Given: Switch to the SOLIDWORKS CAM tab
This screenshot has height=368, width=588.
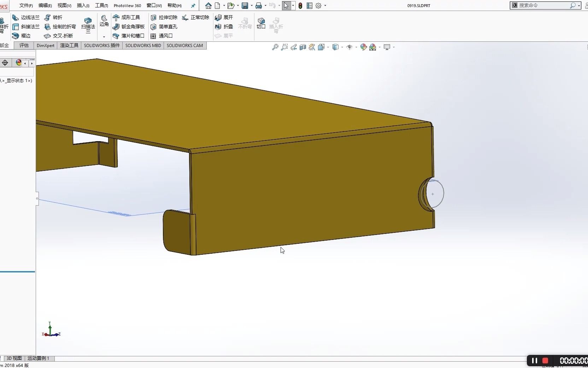Looking at the screenshot, I should pos(184,46).
